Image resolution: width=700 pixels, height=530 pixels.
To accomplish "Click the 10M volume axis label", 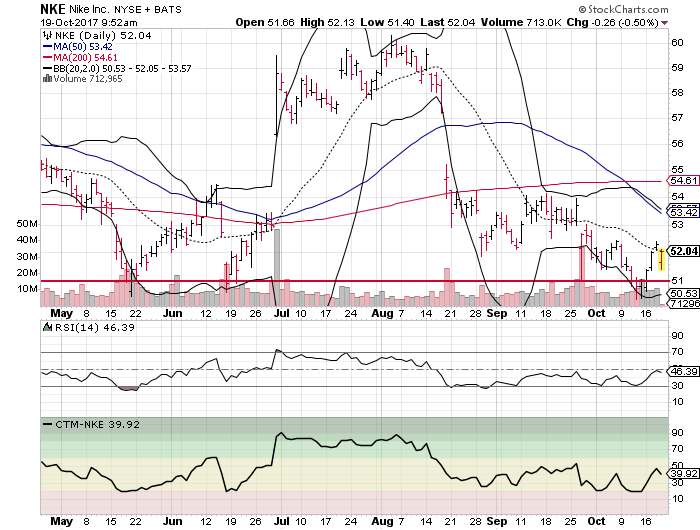I will coord(27,289).
